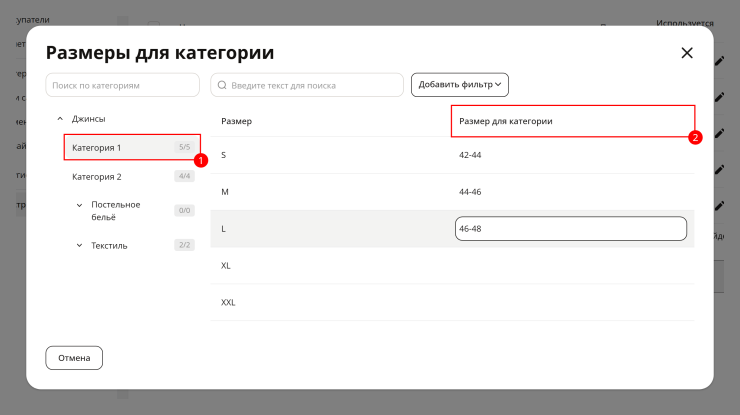Click the 0/0 badge for Постельное бельё
Screen dimensions: 740x415
click(185, 210)
